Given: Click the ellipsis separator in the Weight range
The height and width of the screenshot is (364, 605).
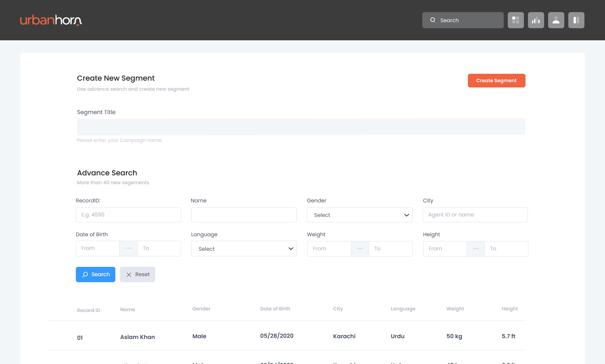Looking at the screenshot, I should coord(360,249).
